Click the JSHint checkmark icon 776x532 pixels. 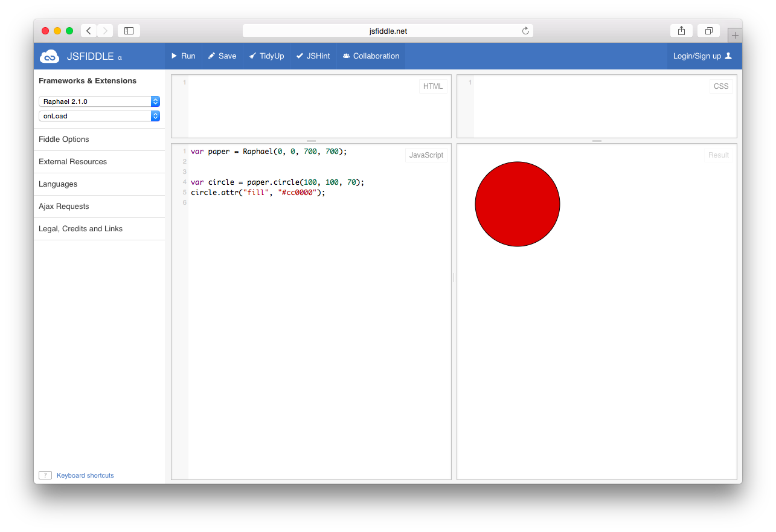pos(300,56)
